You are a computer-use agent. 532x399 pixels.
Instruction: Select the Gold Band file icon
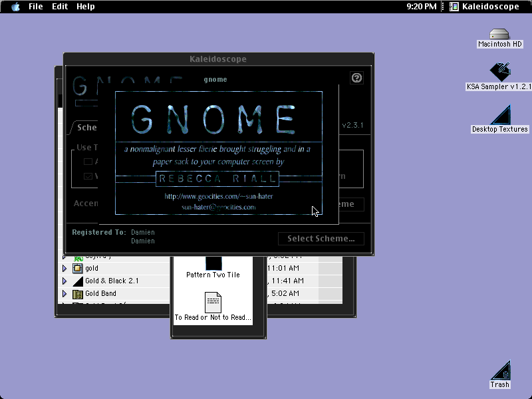pyautogui.click(x=78, y=294)
